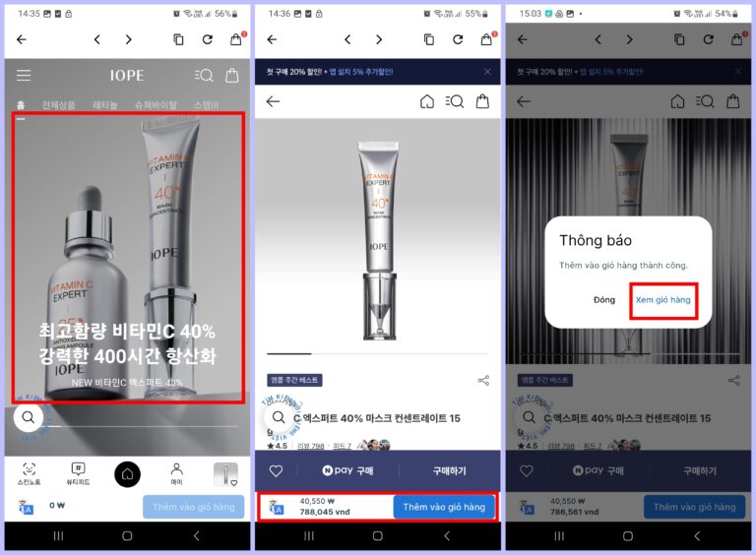Open the Vitamin C Expert 40% hero banner
This screenshot has height=555, width=756.
[128, 256]
